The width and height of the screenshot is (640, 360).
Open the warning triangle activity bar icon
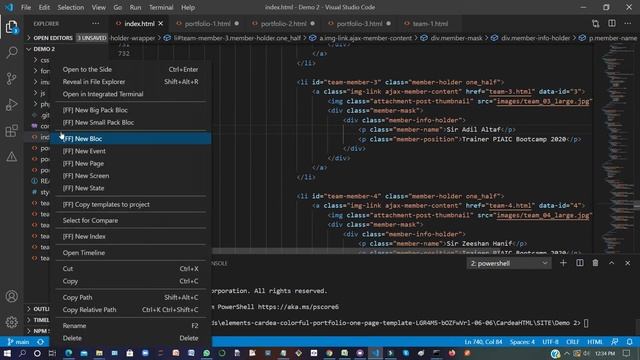coord(11,156)
